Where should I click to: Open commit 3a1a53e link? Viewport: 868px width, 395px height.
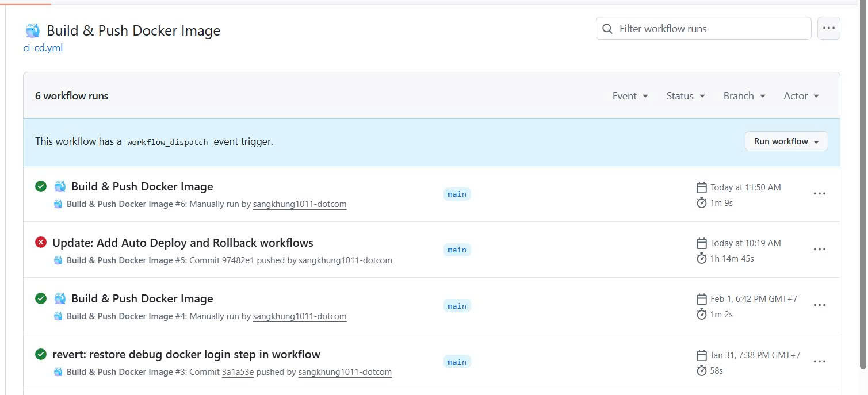tap(238, 372)
